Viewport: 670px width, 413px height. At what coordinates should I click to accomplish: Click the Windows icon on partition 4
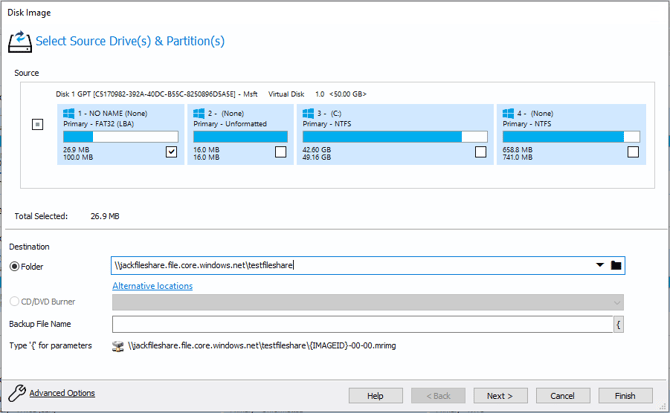point(509,114)
